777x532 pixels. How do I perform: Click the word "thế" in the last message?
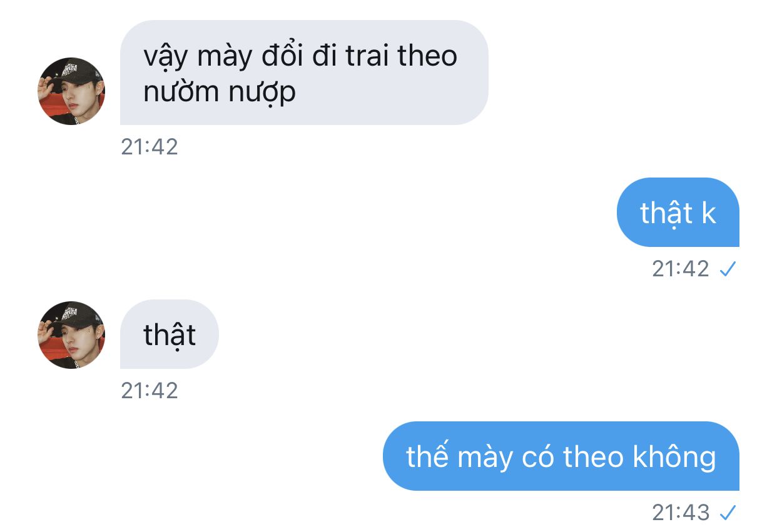pos(427,456)
